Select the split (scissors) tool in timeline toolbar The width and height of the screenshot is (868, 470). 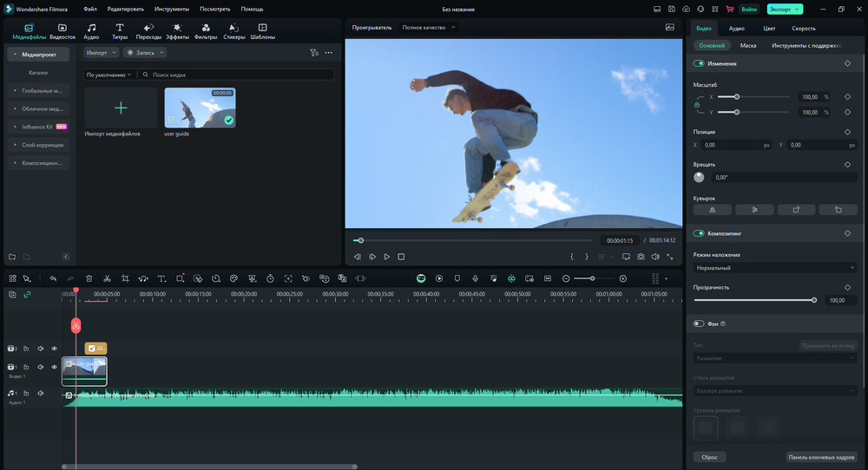[x=107, y=278]
